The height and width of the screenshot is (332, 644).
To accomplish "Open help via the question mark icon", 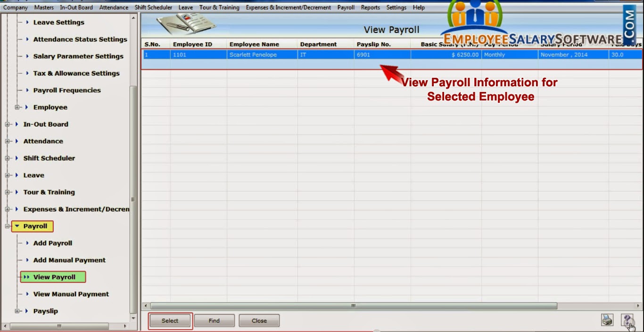I will coord(627,319).
